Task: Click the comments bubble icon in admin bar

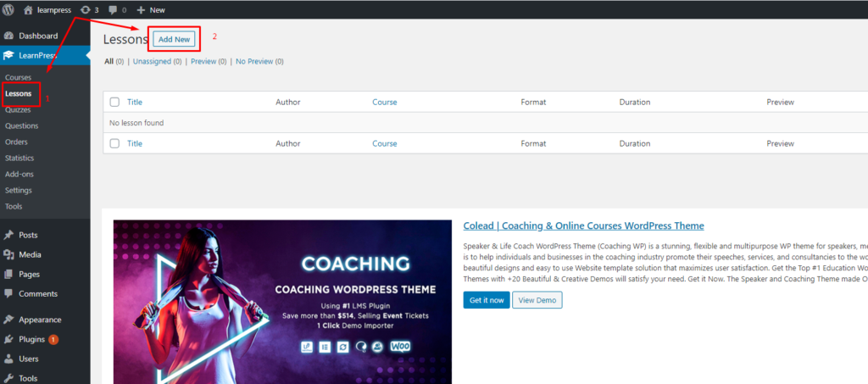Action: click(113, 9)
